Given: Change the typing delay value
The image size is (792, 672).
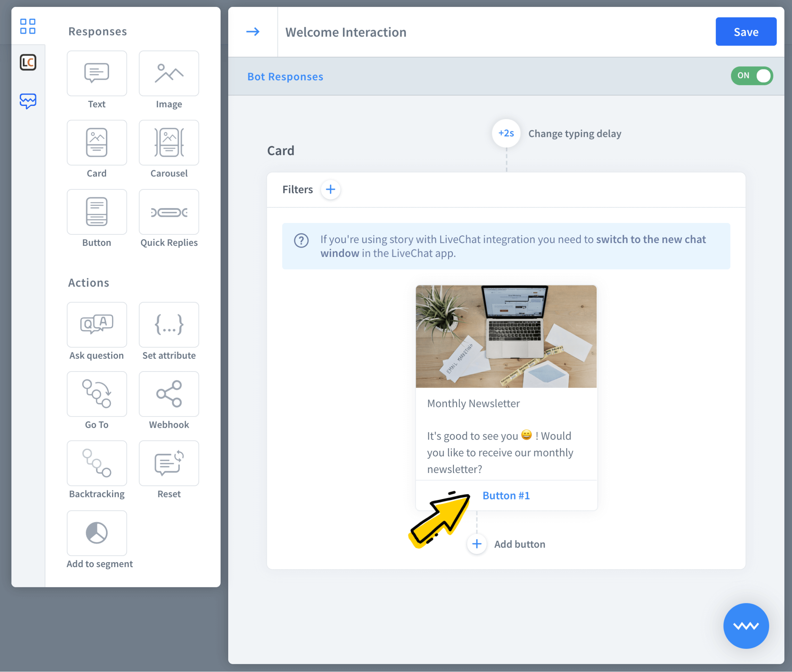Looking at the screenshot, I should (505, 133).
